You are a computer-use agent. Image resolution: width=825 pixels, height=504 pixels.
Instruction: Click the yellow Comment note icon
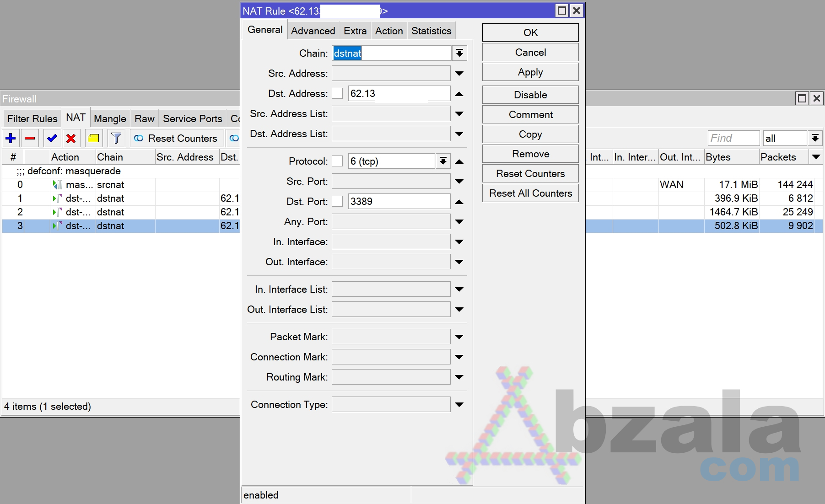(x=94, y=138)
